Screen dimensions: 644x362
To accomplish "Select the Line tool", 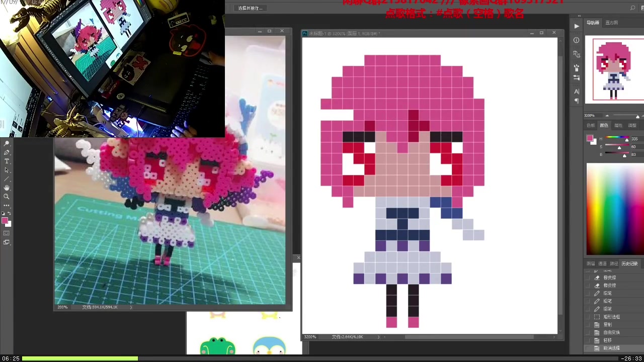I will tap(7, 179).
